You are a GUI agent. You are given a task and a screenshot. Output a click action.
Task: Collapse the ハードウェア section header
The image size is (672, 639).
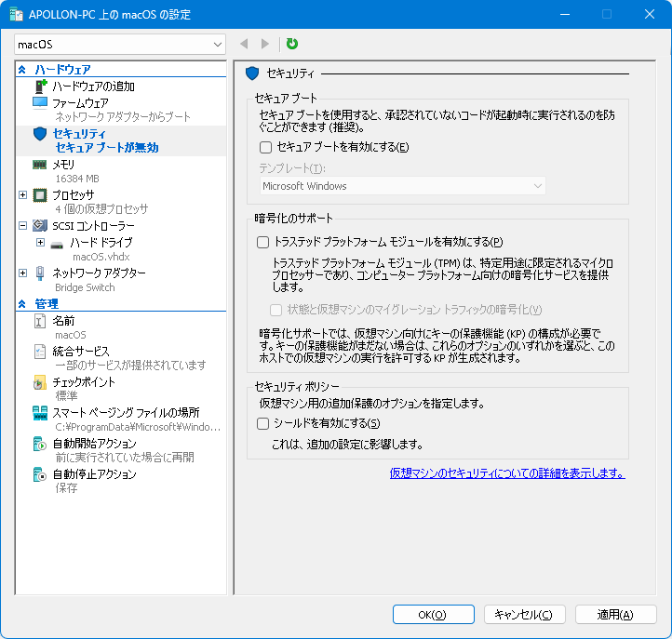click(22, 70)
